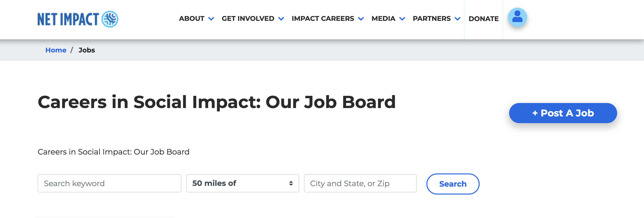Screen dimensions: 644x218
Task: Select Get Involved in navigation
Action: (x=248, y=19)
